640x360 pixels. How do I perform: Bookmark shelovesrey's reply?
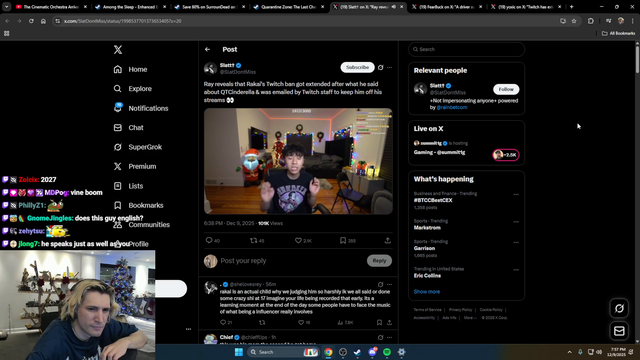click(x=379, y=322)
